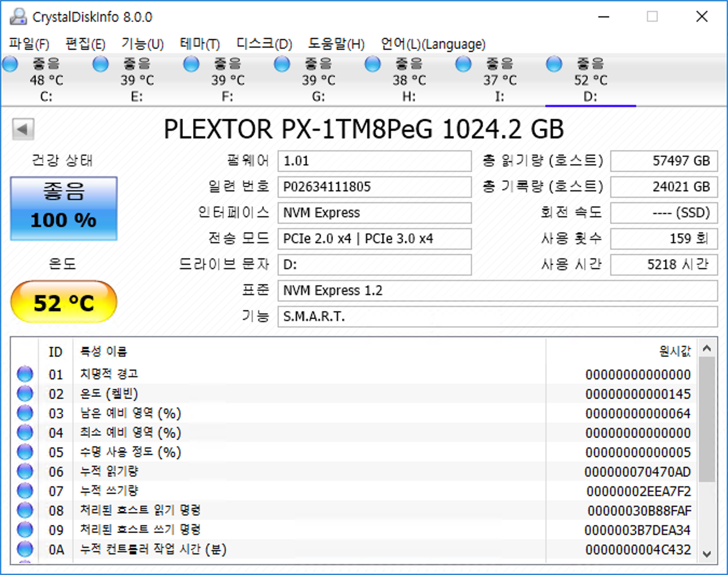
Task: Click the firmware field showing 1.01
Action: point(375,161)
